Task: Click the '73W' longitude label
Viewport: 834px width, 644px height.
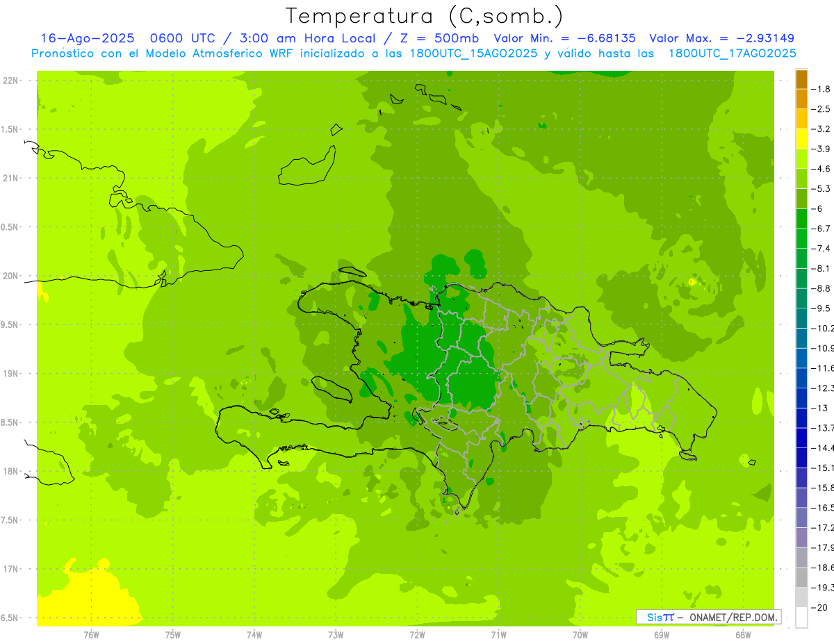Action: coord(336,635)
